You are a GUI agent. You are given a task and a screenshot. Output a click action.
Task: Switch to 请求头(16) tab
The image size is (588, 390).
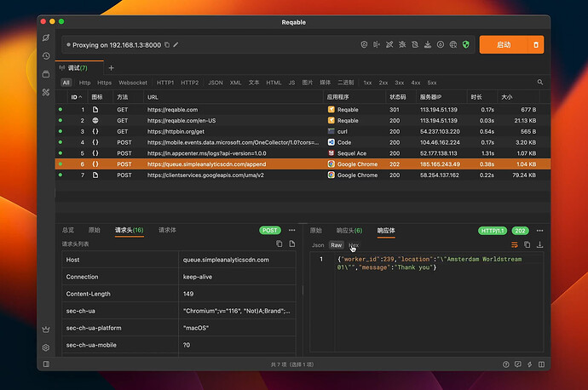[x=129, y=230]
